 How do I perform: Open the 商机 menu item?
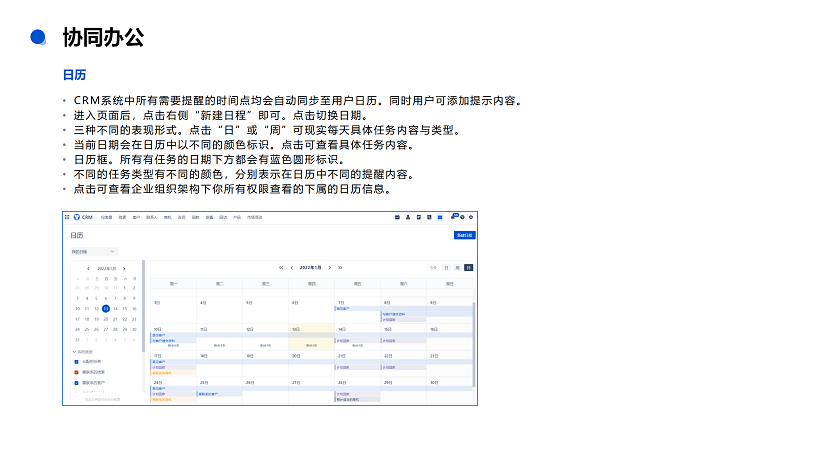(x=167, y=217)
